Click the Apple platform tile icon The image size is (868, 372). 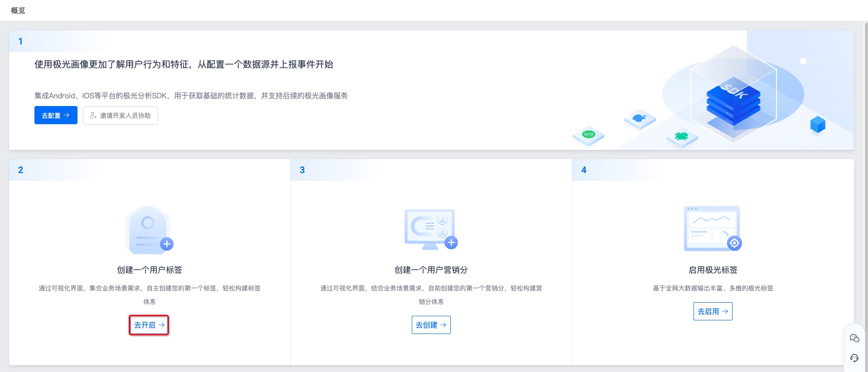point(640,119)
